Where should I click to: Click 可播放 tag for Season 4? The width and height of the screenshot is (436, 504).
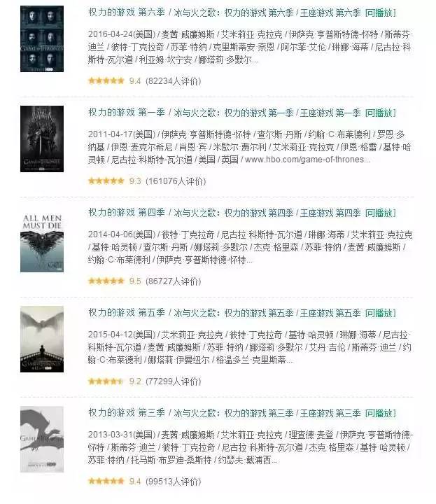click(x=381, y=213)
